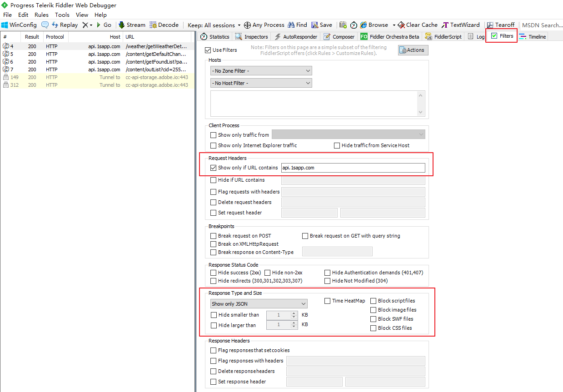Click the Replay sessions icon

point(55,25)
